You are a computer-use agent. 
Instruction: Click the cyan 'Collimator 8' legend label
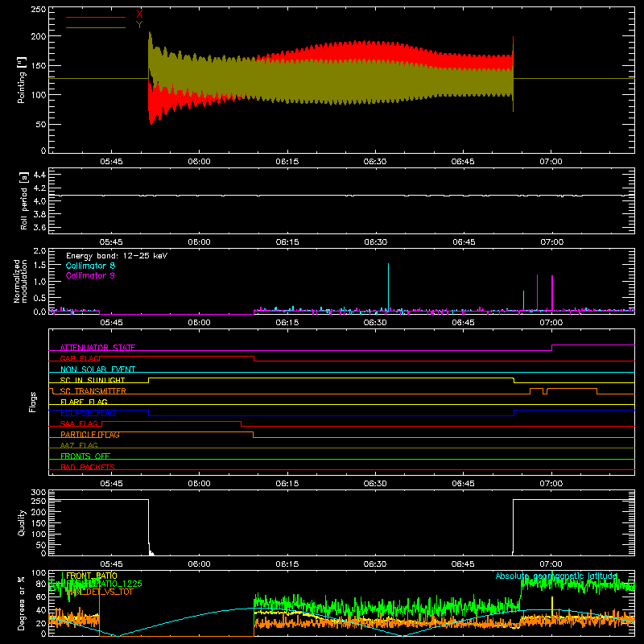click(90, 266)
